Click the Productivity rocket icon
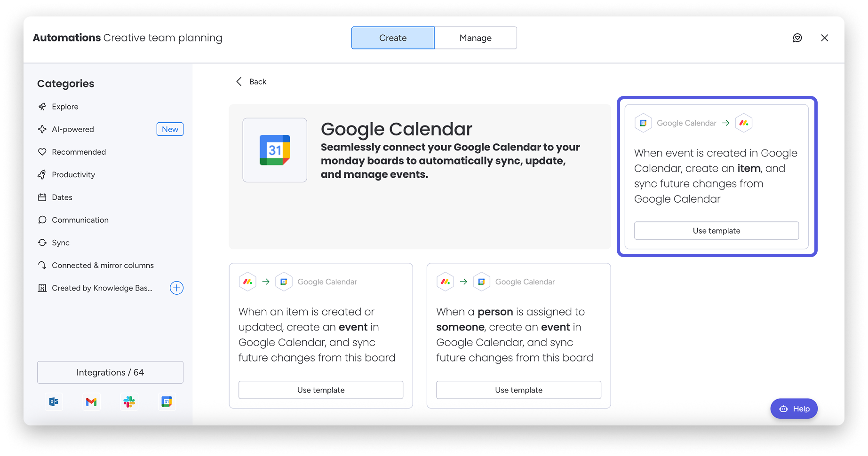The image size is (868, 456). 42,174
